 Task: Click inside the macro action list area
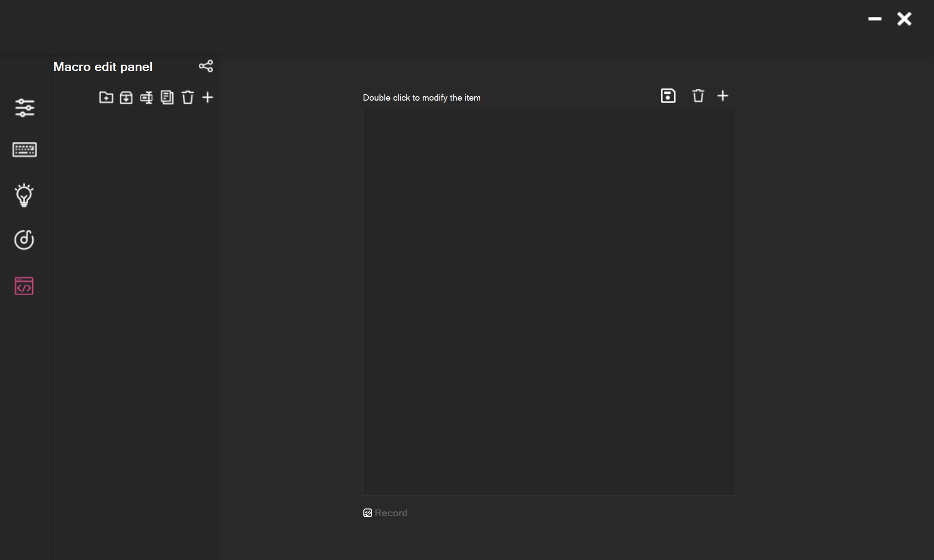coord(549,301)
